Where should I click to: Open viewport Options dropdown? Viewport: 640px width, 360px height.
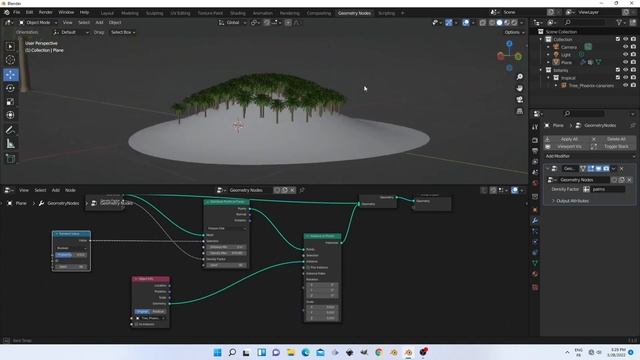(x=514, y=32)
